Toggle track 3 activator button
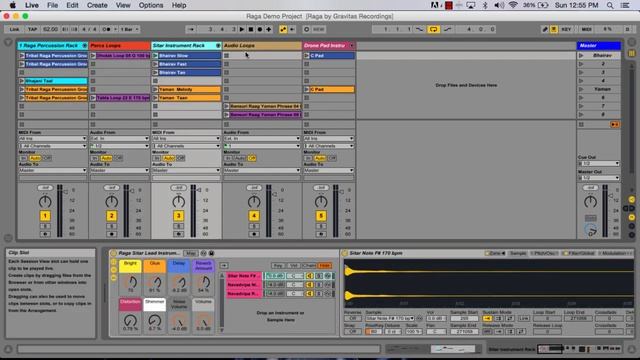 tap(178, 216)
